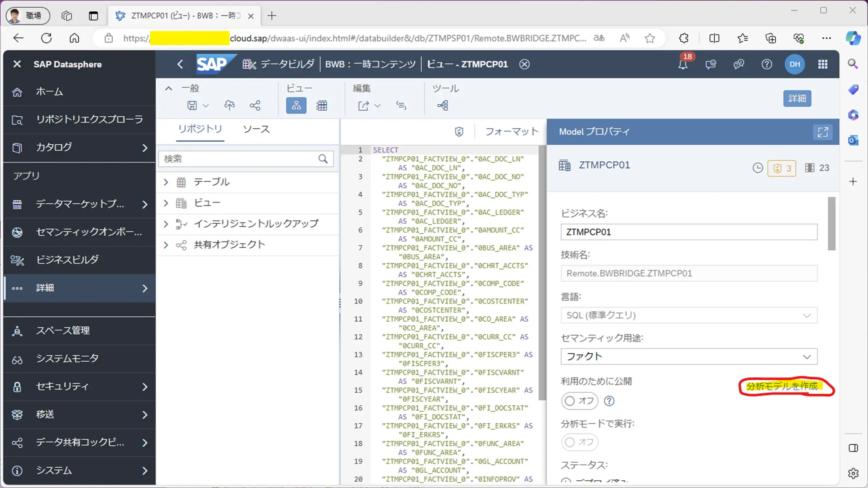Refresh the page in the Edge browser
Image resolution: width=868 pixels, height=488 pixels.
click(46, 38)
